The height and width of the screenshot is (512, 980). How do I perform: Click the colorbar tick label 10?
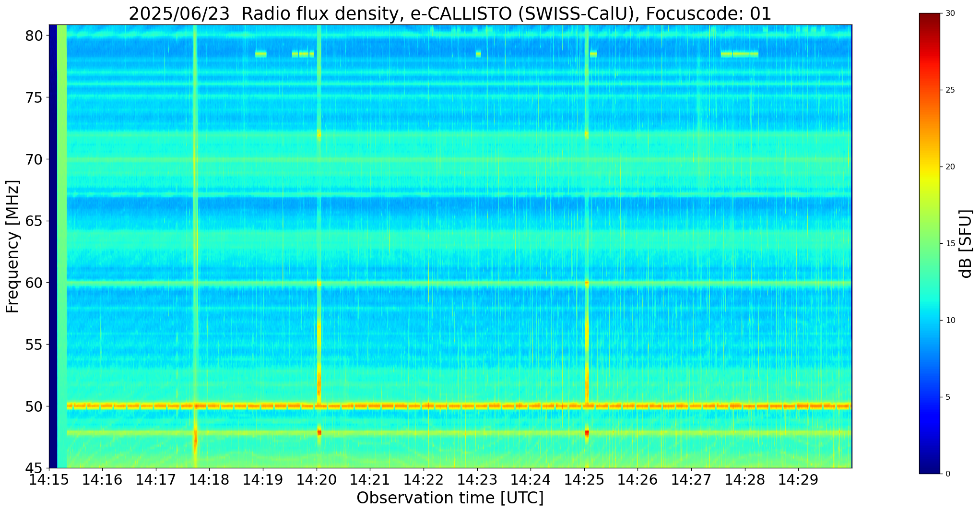click(x=950, y=321)
